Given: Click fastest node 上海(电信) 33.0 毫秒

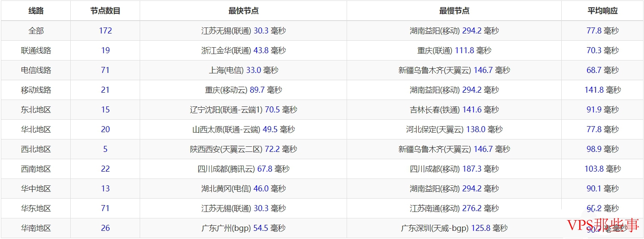Looking at the screenshot, I should pos(243,70).
